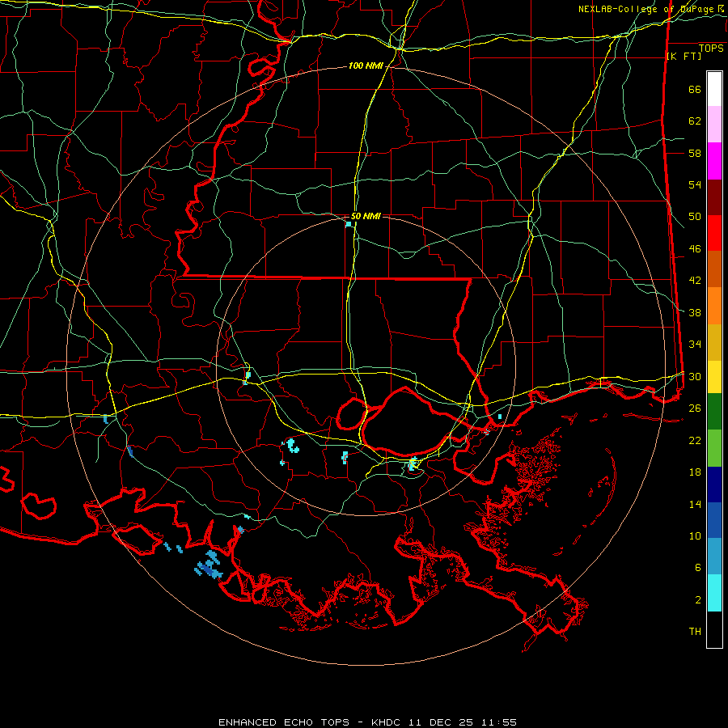The image size is (728, 728).
Task: Select the dark green legend swatch
Action: pyautogui.click(x=714, y=412)
